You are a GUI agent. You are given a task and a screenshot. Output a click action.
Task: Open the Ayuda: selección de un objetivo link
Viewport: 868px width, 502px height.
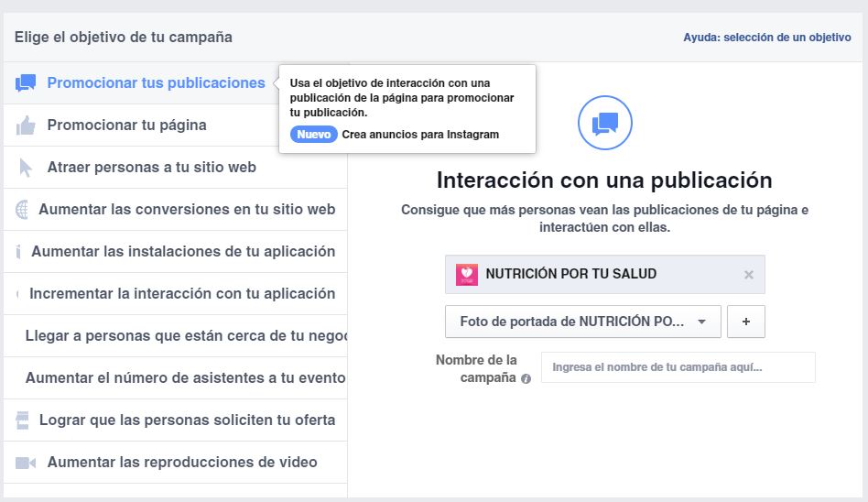pyautogui.click(x=766, y=38)
